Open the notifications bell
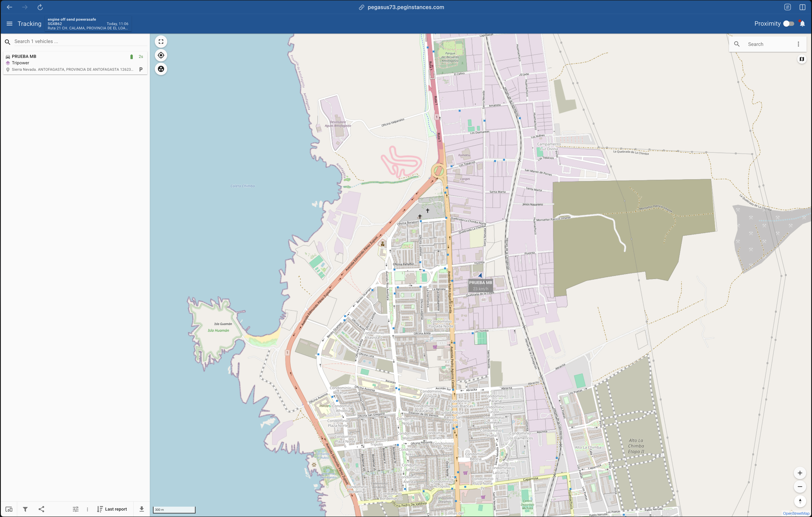 pyautogui.click(x=802, y=24)
